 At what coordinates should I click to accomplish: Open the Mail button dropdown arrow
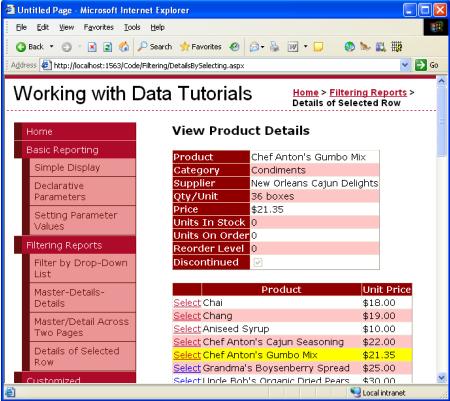(262, 47)
